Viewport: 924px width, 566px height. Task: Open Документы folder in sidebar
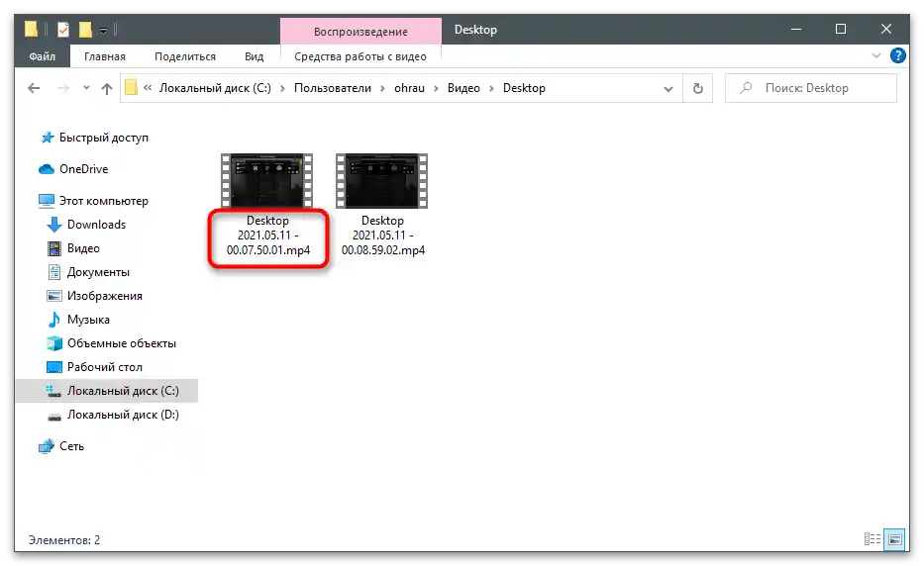[98, 272]
